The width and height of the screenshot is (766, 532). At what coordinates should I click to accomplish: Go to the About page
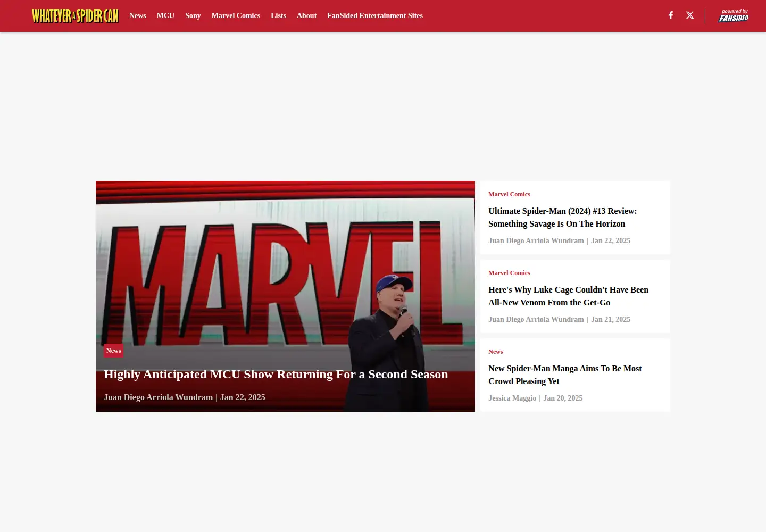coord(306,16)
